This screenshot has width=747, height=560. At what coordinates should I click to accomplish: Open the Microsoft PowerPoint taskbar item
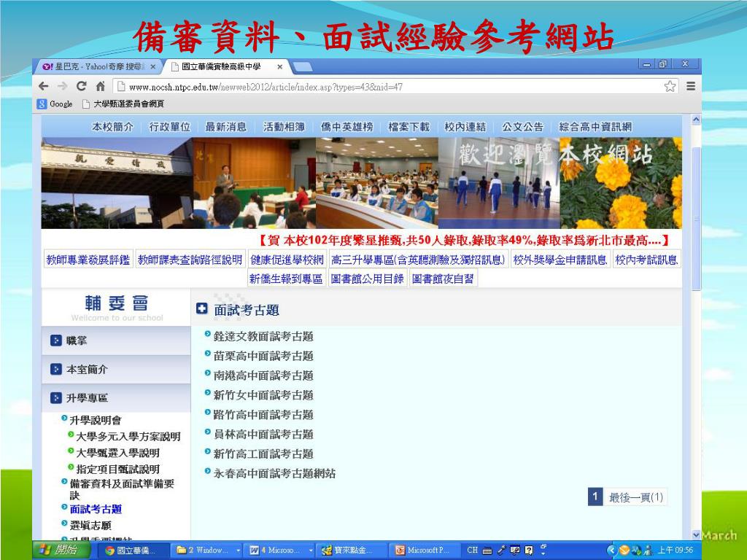426,551
